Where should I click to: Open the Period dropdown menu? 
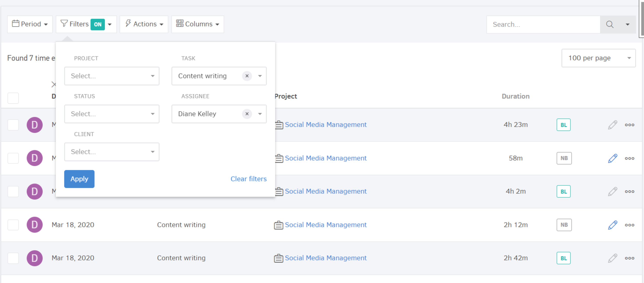(30, 24)
